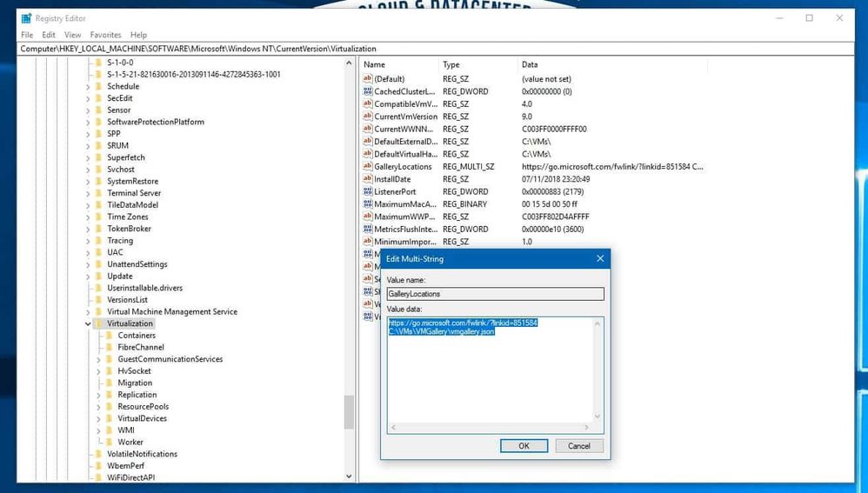
Task: Click the data value 0x00000883 (2179)
Action: (x=552, y=191)
